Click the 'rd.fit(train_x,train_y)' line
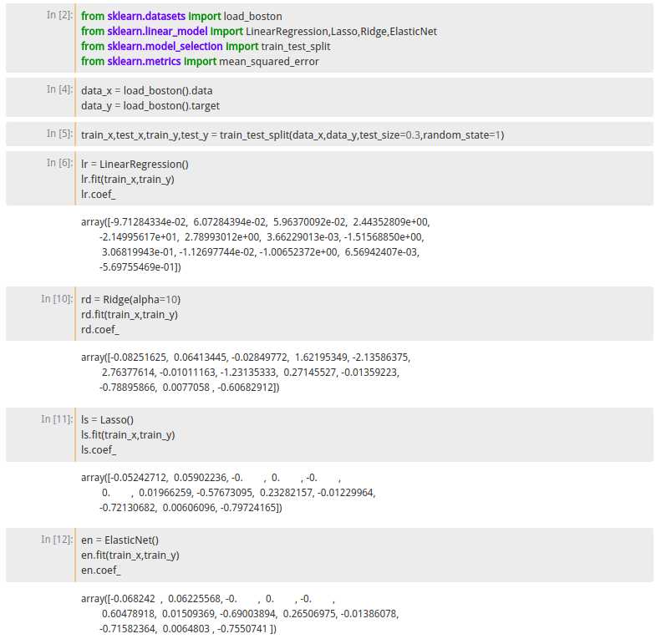This screenshot has width=656, height=644. (130, 315)
